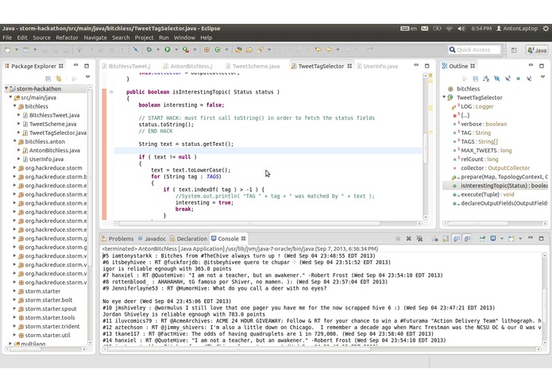The height and width of the screenshot is (392, 552).
Task: Click the Open Perspective icon
Action: click(x=515, y=50)
